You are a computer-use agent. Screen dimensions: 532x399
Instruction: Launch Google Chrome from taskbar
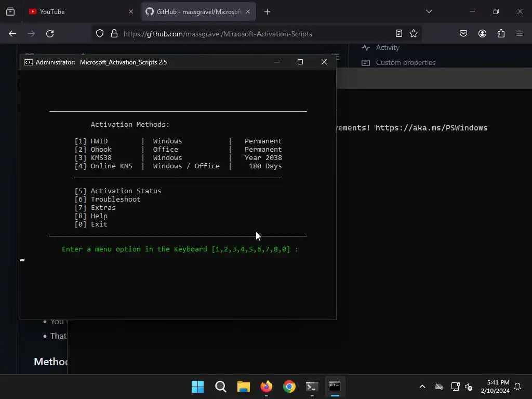[x=289, y=387]
